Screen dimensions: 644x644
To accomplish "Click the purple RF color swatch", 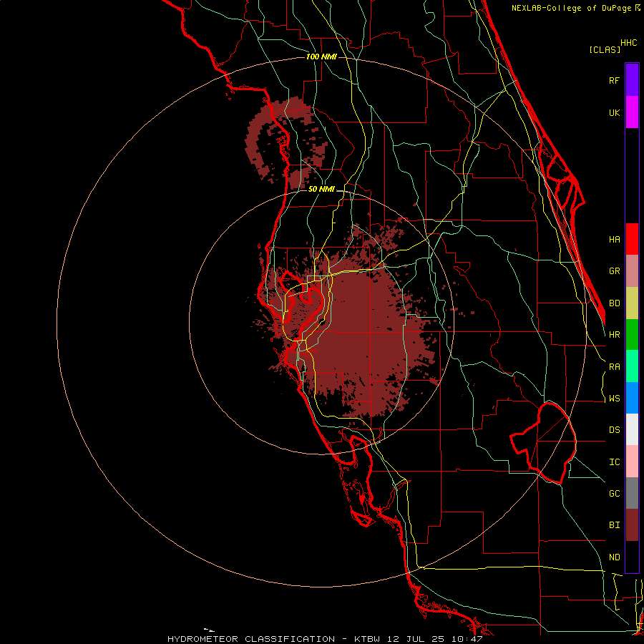I will point(632,80).
